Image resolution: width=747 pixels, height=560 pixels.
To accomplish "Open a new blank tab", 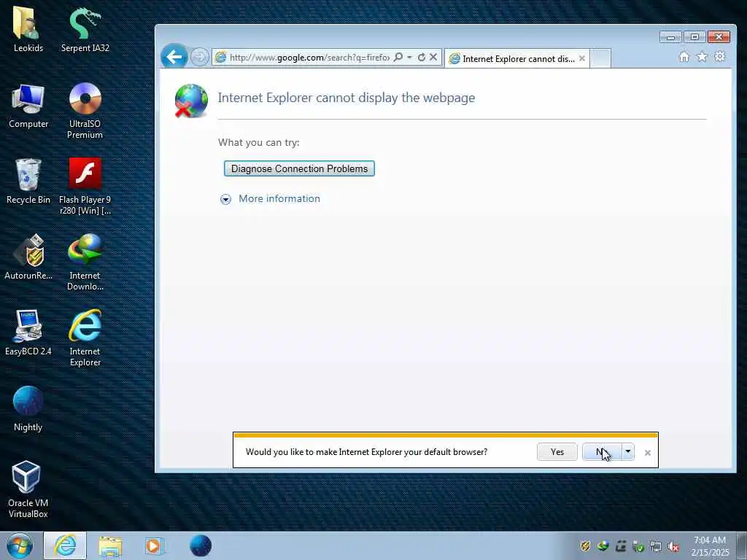I will (x=601, y=58).
